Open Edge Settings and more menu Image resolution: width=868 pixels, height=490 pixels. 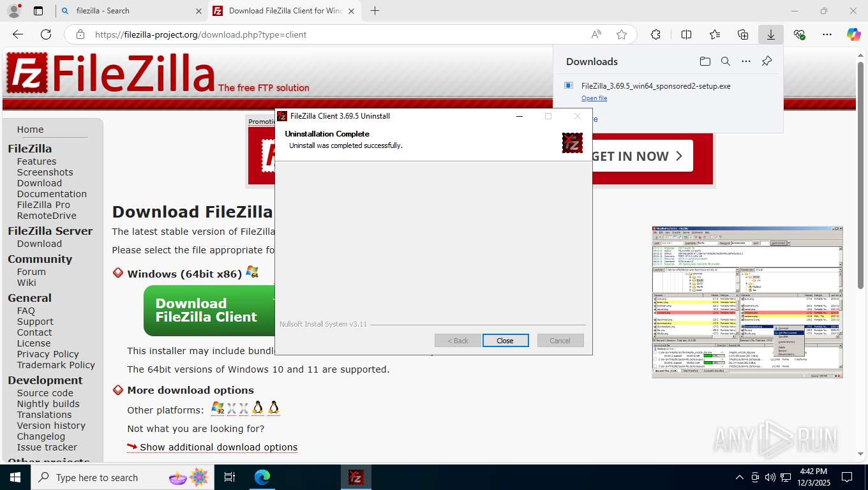(827, 34)
